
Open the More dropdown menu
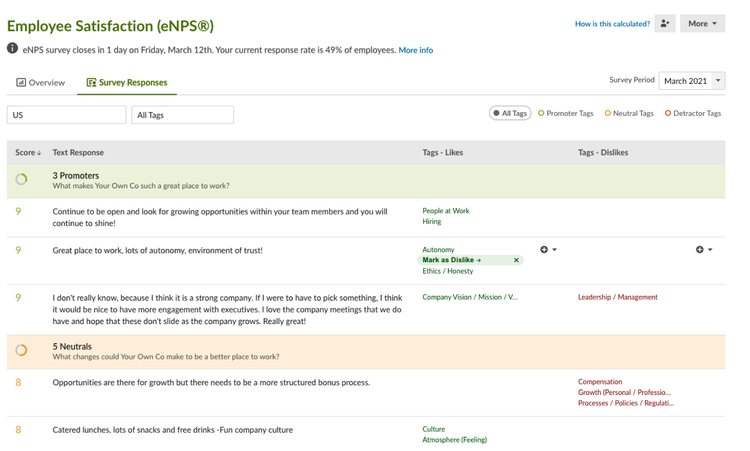[702, 23]
